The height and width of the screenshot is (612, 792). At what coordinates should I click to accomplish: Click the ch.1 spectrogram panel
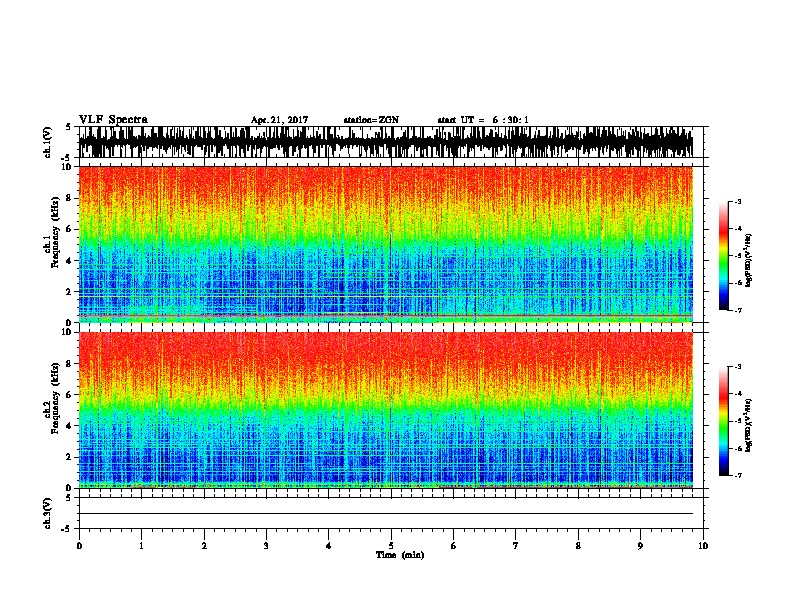(x=385, y=244)
